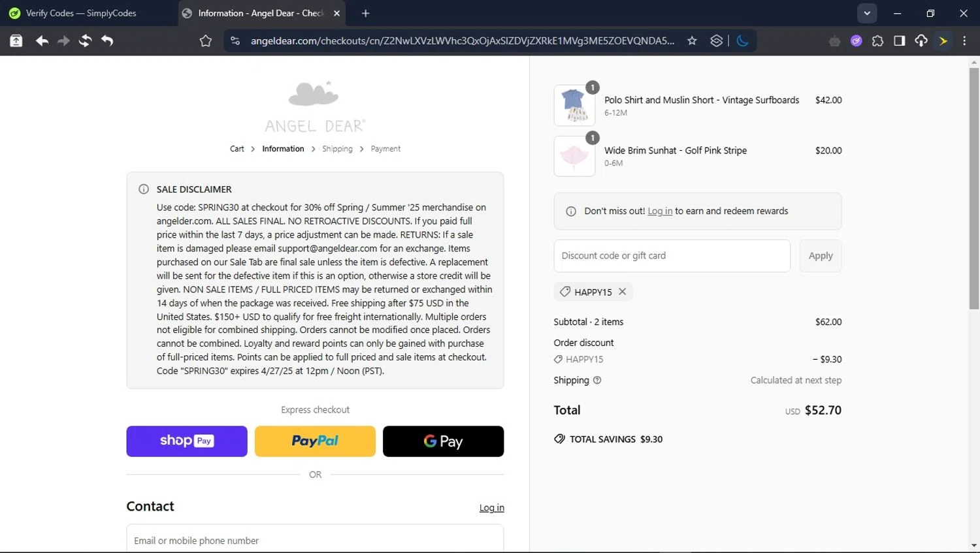
Task: Click the Shipping help question mark icon
Action: click(597, 380)
